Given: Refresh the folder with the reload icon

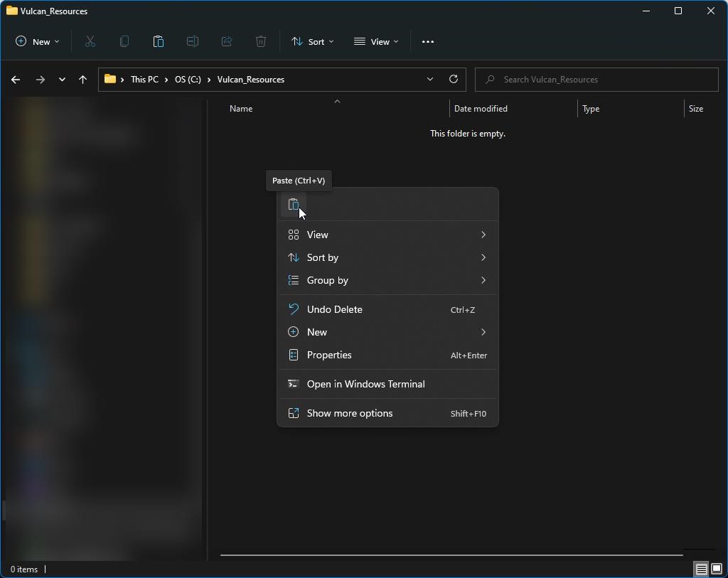Looking at the screenshot, I should pos(454,79).
